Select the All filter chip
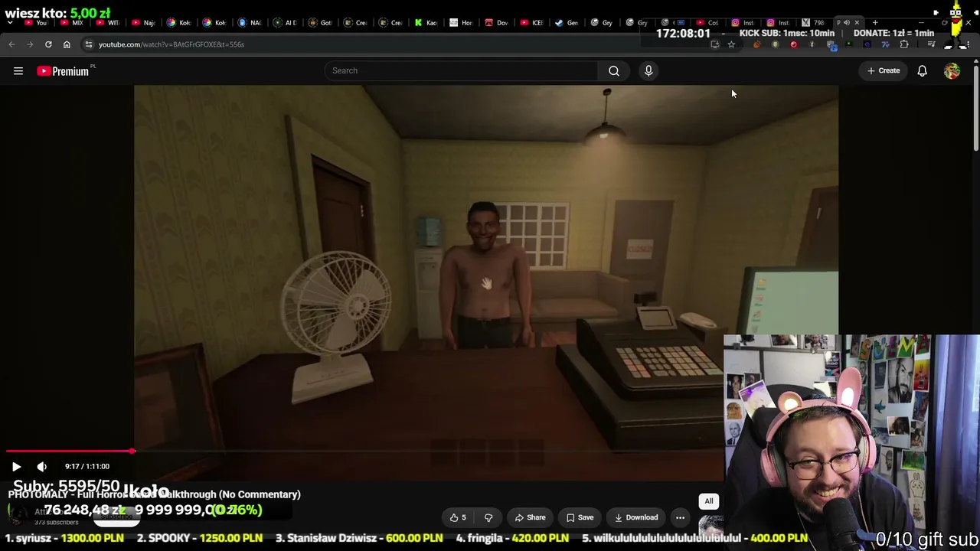 click(709, 502)
